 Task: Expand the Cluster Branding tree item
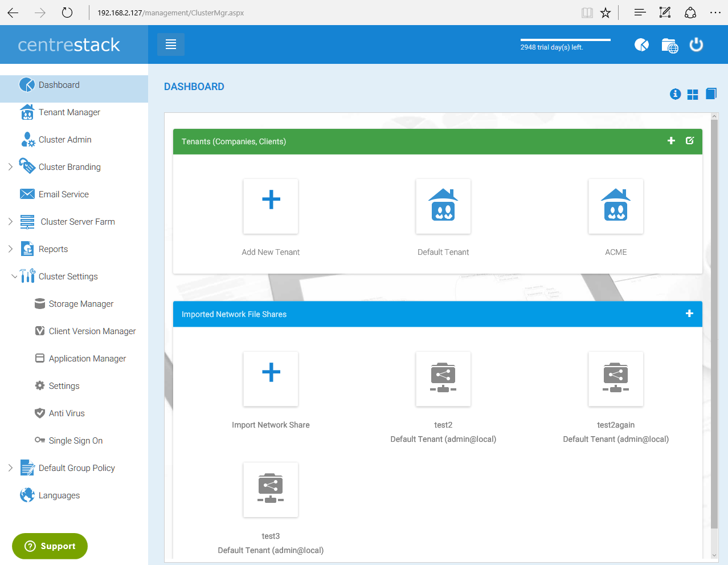click(x=10, y=167)
